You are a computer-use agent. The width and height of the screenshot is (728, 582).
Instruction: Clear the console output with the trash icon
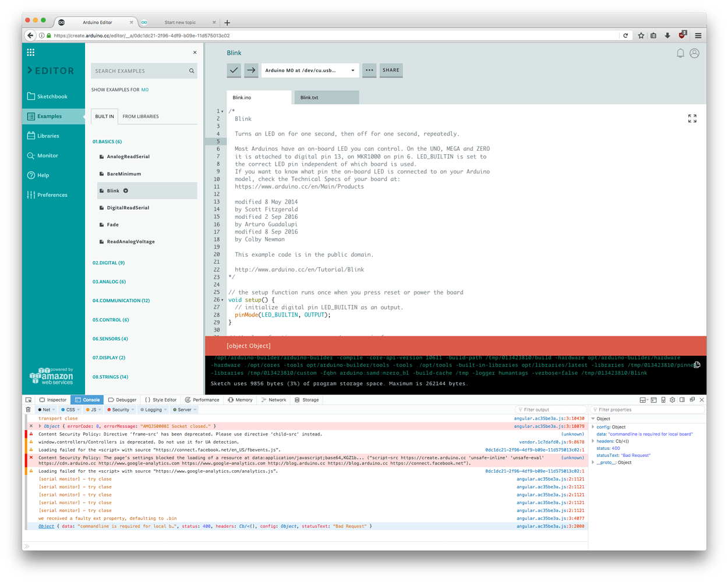pos(28,409)
